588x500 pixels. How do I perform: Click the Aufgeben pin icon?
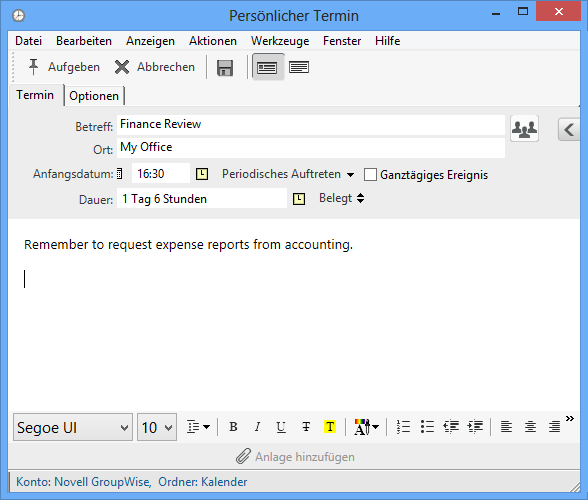33,67
